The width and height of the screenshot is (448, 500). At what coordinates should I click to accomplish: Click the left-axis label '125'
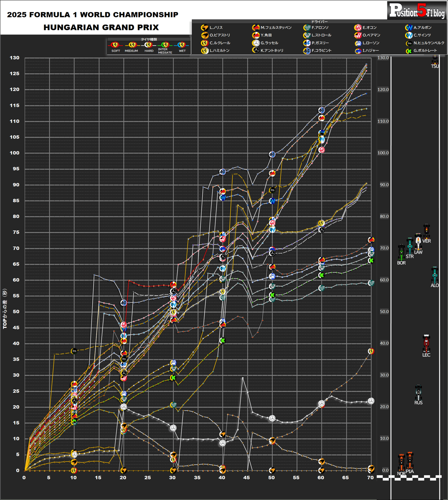[14, 74]
